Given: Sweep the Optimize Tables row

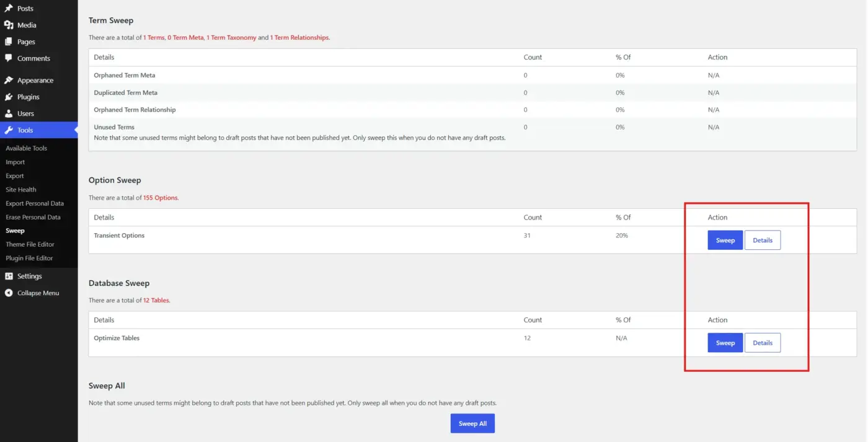Looking at the screenshot, I should coord(725,343).
